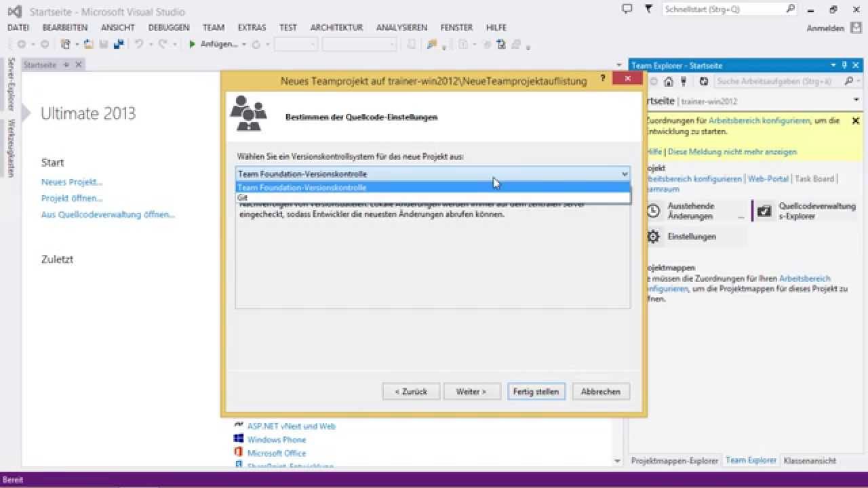The height and width of the screenshot is (488, 868).
Task: Open the version control system combo box
Action: (433, 174)
